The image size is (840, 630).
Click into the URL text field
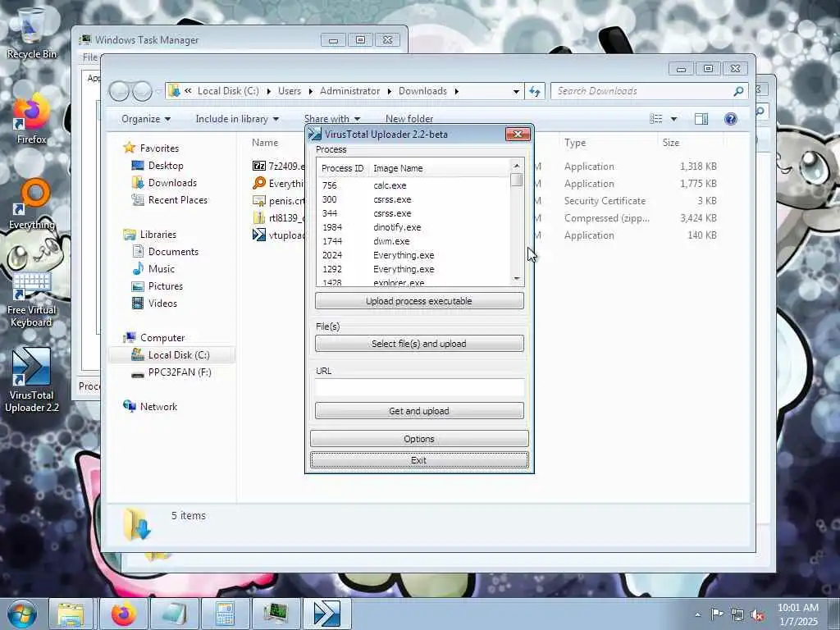coord(419,387)
